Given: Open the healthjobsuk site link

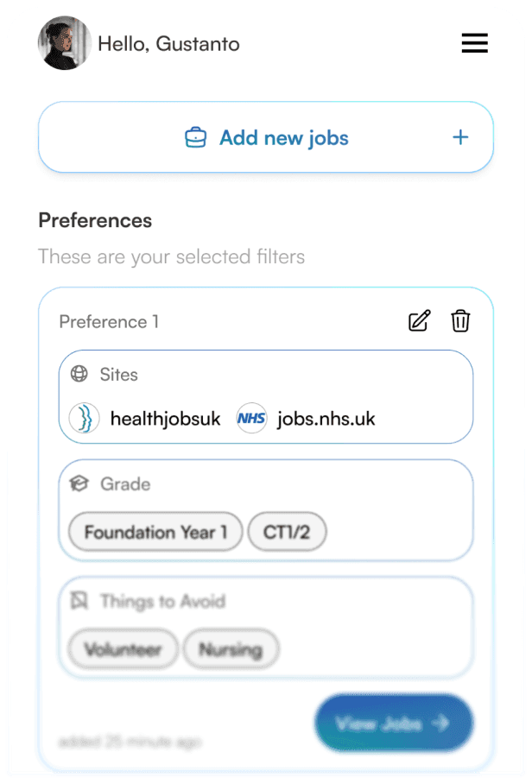Looking at the screenshot, I should 165,419.
